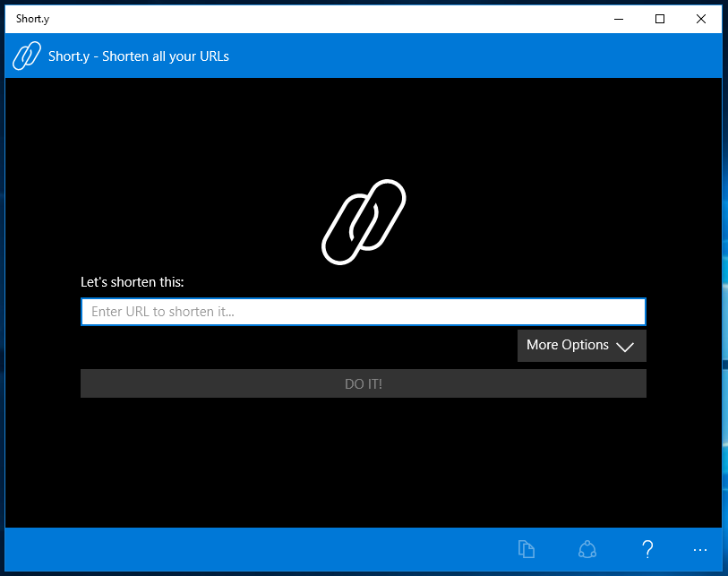728x576 pixels.
Task: Minimize the Short.y window
Action: [619, 19]
